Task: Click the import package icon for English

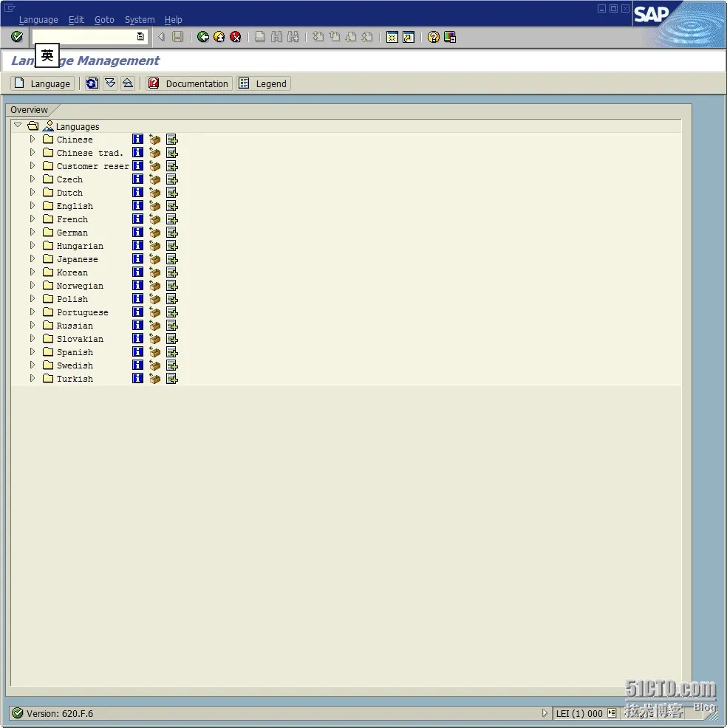Action: tap(154, 206)
